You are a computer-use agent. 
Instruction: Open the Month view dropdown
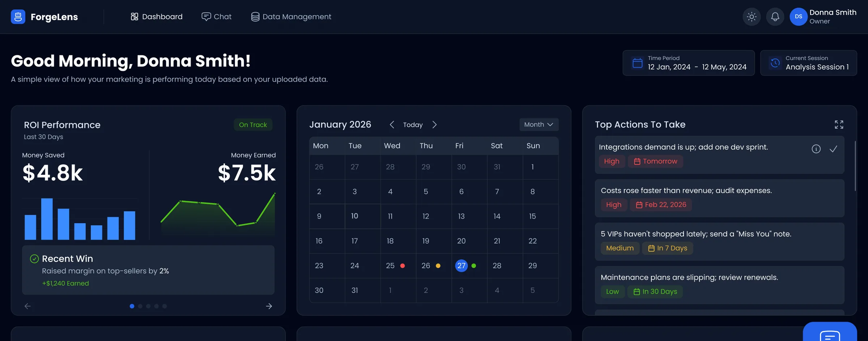[x=539, y=125]
